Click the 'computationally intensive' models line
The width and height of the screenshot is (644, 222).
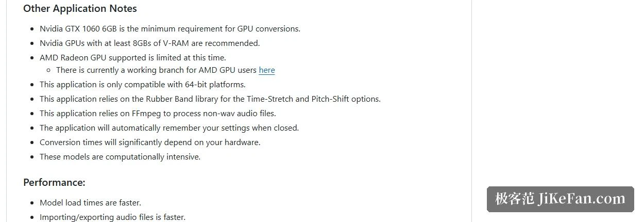(x=120, y=157)
